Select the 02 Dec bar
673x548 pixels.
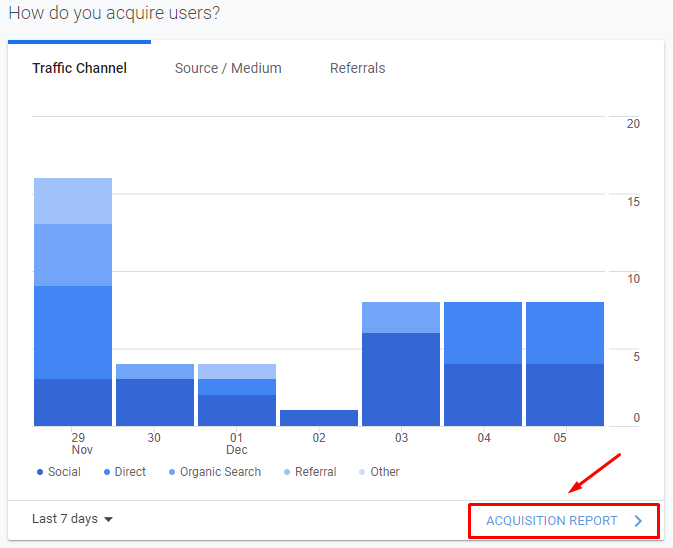(x=319, y=418)
